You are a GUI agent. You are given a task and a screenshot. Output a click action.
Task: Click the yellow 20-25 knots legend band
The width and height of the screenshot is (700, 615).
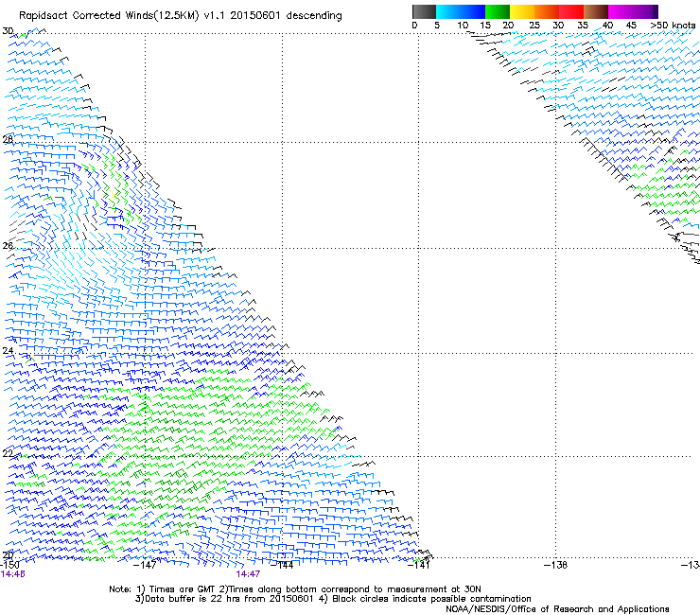coord(522,11)
